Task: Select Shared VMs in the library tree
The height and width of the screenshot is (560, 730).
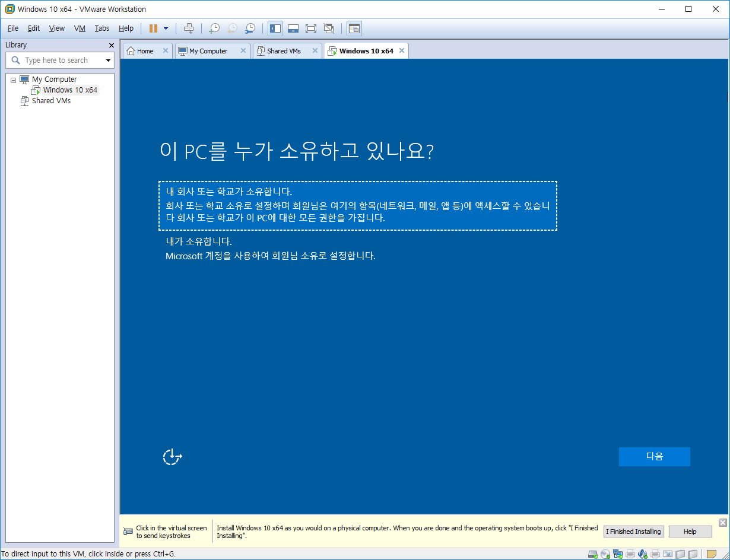Action: coord(51,101)
